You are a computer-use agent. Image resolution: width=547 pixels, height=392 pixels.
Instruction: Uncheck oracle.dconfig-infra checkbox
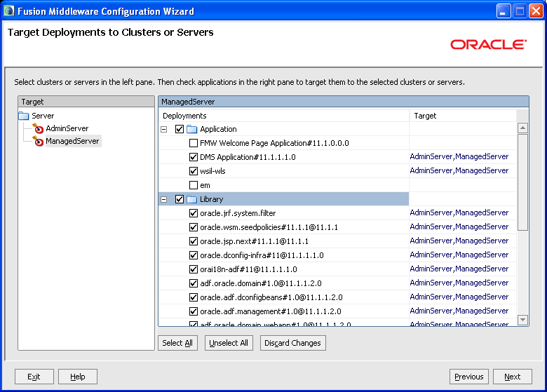click(194, 255)
